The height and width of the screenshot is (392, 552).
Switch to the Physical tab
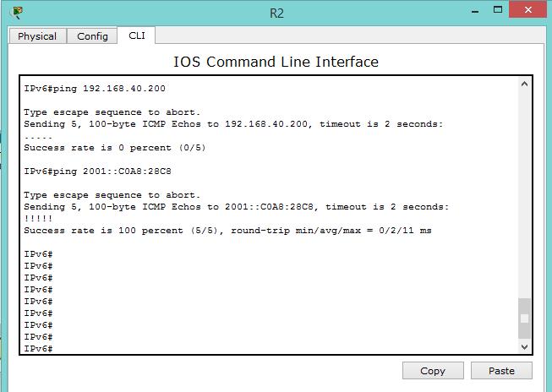tap(37, 35)
